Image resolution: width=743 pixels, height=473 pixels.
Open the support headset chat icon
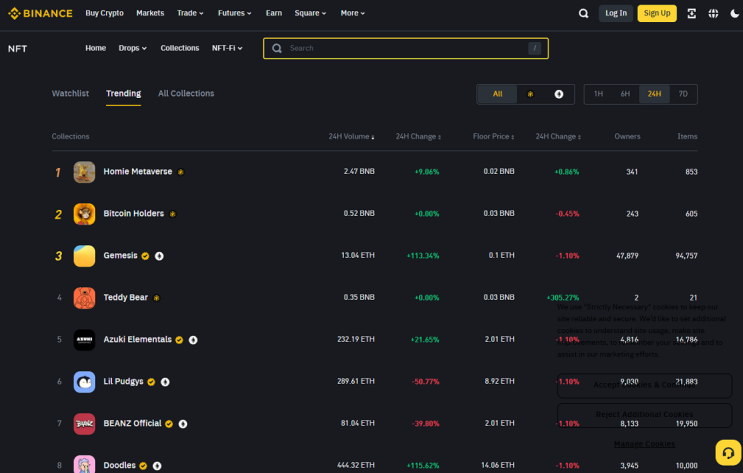tap(728, 453)
